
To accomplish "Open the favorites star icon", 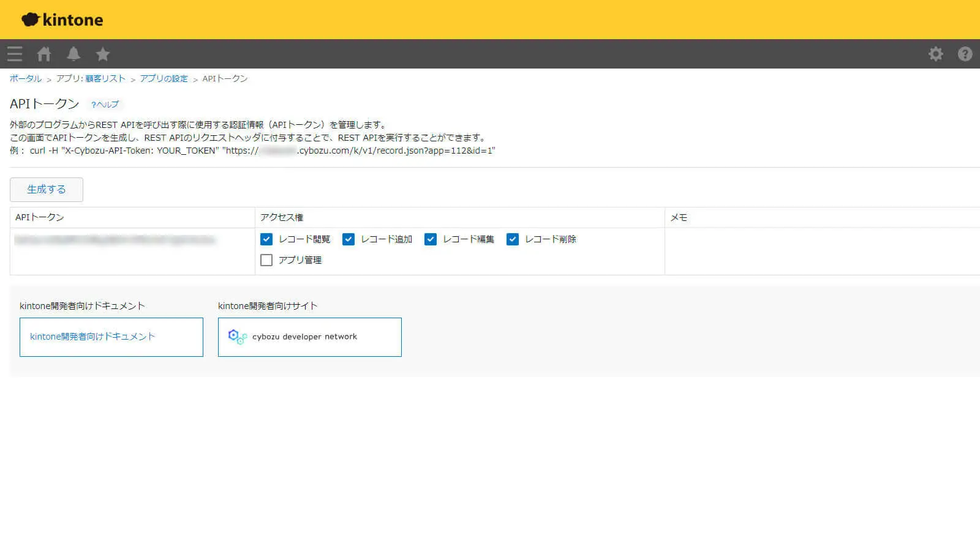I will [x=103, y=54].
